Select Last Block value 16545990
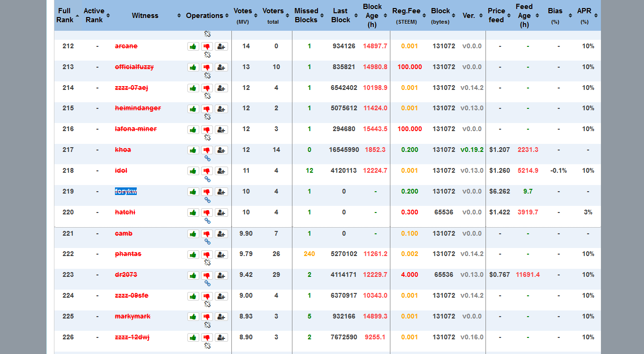Image resolution: width=644 pixels, height=354 pixels. pyautogui.click(x=344, y=150)
